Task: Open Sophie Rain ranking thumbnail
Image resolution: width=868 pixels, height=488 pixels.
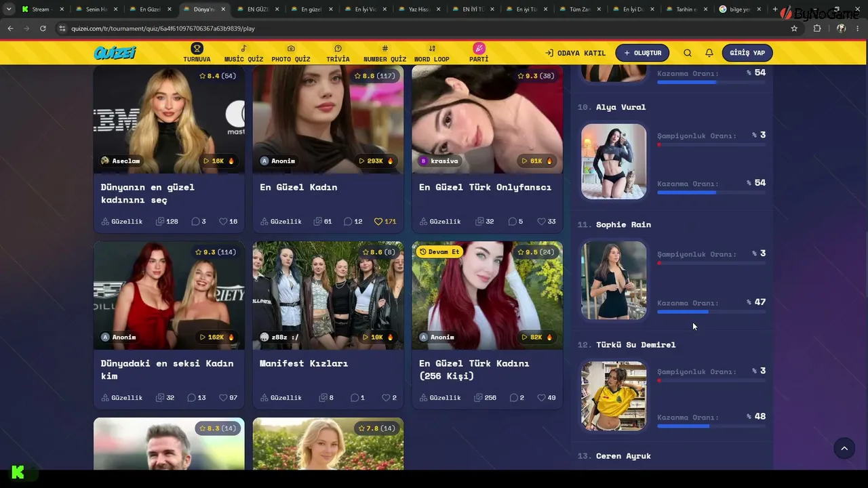Action: 614,280
